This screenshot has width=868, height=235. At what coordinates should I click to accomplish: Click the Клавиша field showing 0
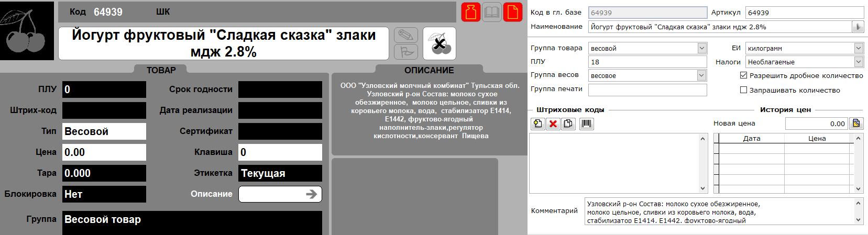click(x=280, y=152)
